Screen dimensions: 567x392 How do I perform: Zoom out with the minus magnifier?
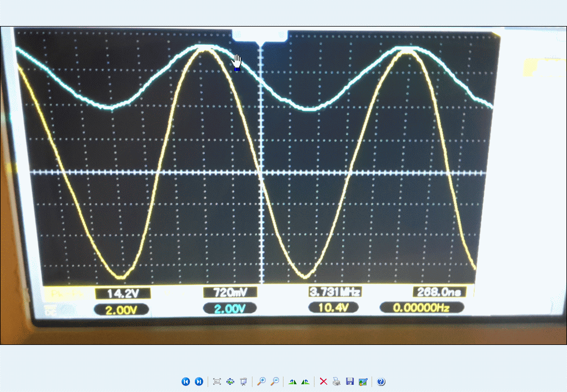tap(275, 381)
